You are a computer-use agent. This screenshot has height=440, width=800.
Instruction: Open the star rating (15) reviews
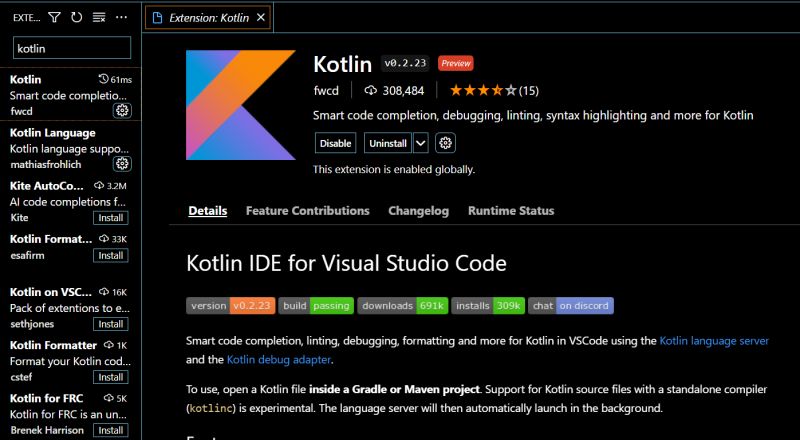click(494, 91)
